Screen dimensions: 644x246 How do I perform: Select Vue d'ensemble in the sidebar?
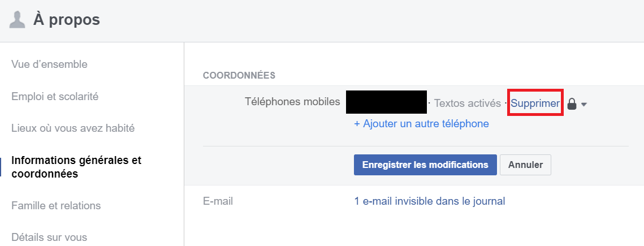click(x=49, y=64)
